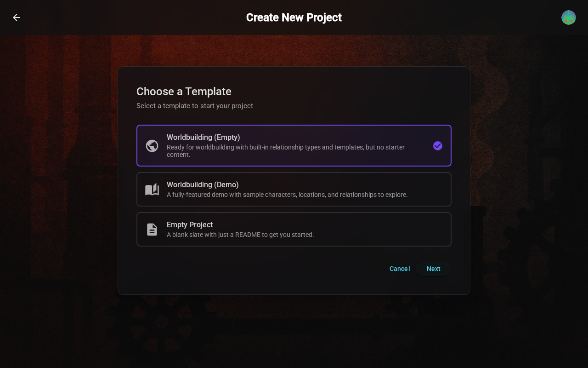Viewport: 588px width, 368px height.
Task: Click the Empty Project title label
Action: click(x=190, y=225)
